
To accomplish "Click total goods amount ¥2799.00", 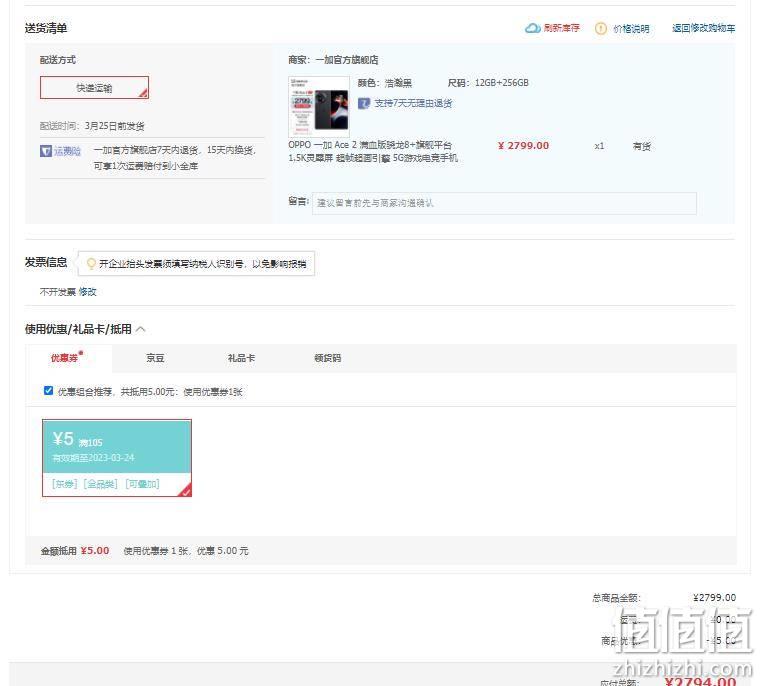I will (x=714, y=598).
